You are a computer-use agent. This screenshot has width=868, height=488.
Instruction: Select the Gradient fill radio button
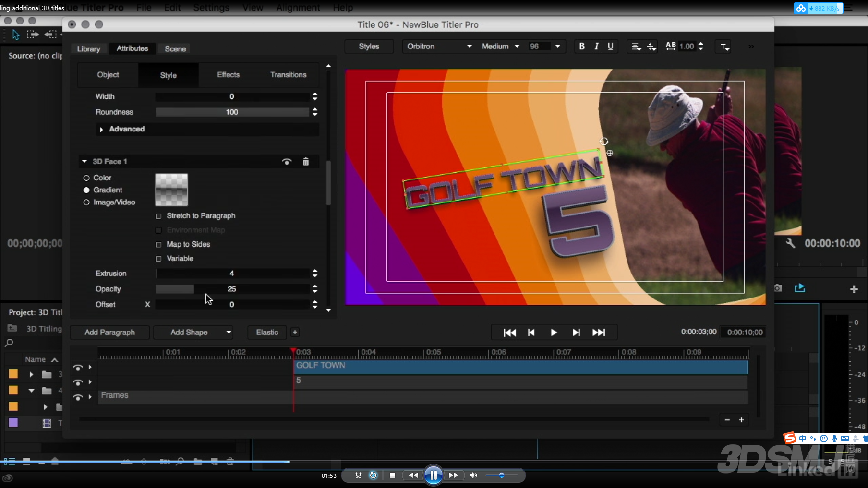pyautogui.click(x=86, y=190)
